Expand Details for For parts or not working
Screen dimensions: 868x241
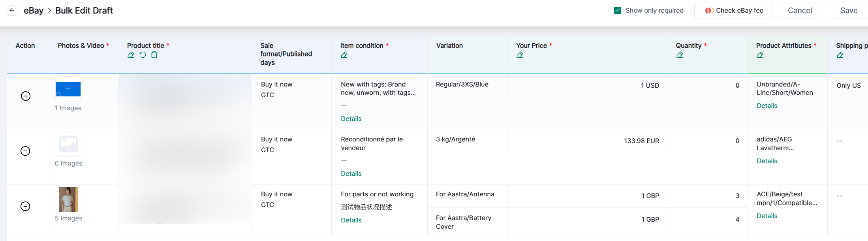351,220
